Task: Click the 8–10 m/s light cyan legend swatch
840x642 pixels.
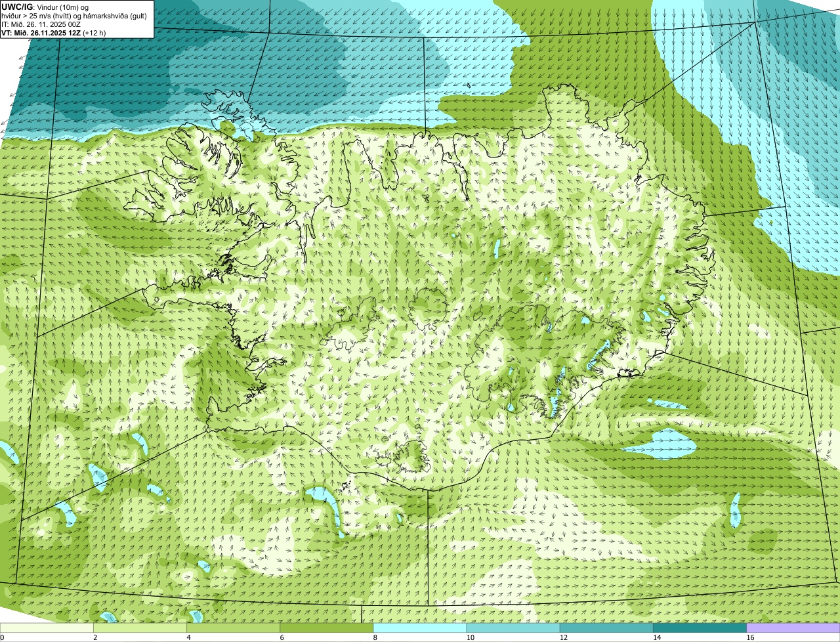Action: coord(421,628)
